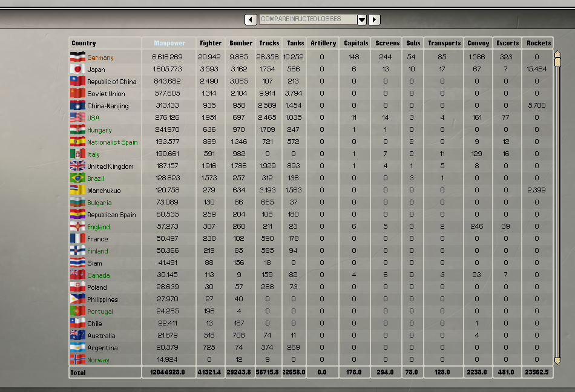
Task: Select the Soviet Union country name
Action: pyautogui.click(x=106, y=94)
